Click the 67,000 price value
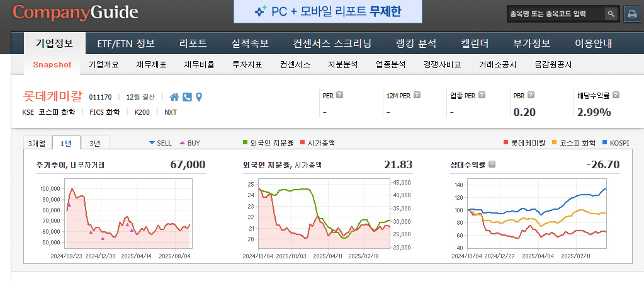The image size is (644, 281). pos(188,164)
